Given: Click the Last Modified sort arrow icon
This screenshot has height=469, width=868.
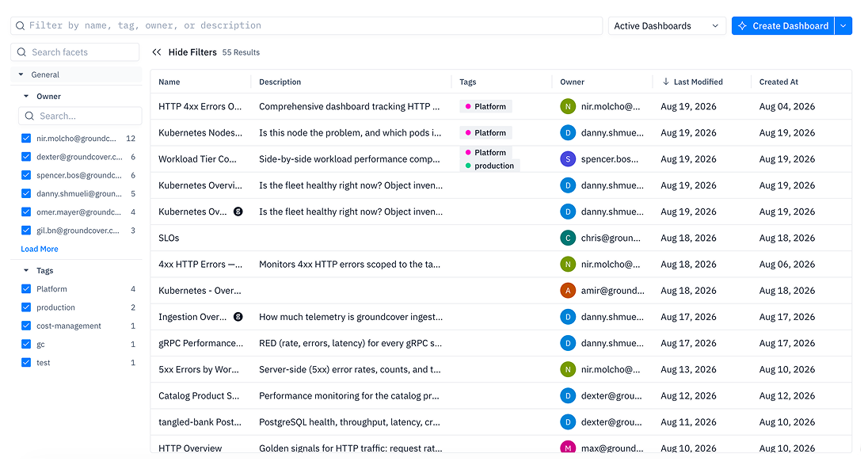Looking at the screenshot, I should (665, 82).
